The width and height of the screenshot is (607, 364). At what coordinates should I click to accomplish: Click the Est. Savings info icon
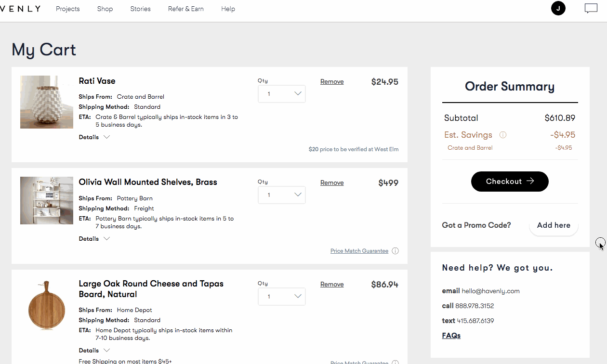(503, 135)
